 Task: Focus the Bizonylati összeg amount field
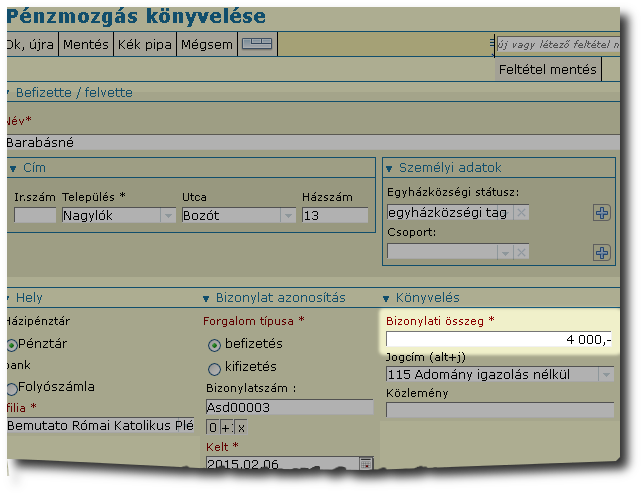coord(499,340)
